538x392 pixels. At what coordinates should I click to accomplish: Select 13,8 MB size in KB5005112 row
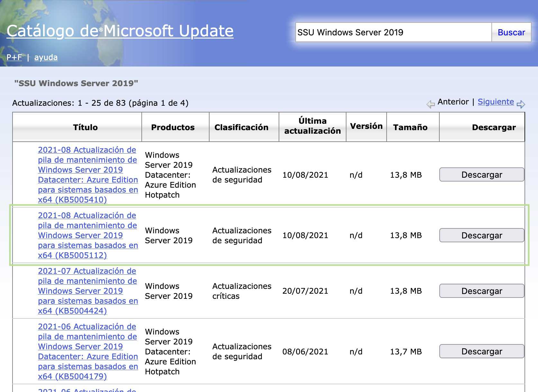(406, 235)
